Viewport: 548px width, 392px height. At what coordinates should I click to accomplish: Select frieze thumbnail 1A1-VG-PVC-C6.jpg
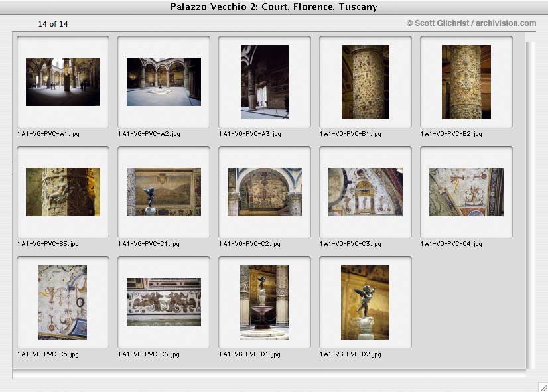point(164,302)
